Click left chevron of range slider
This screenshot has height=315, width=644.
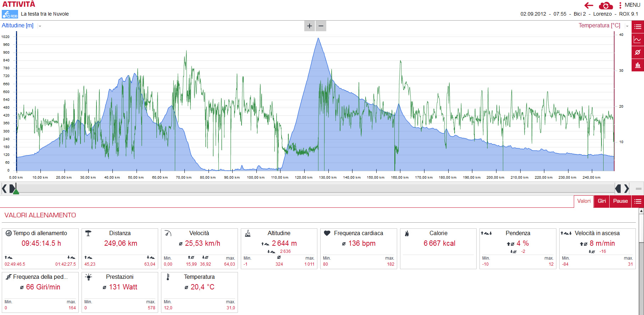click(4, 189)
